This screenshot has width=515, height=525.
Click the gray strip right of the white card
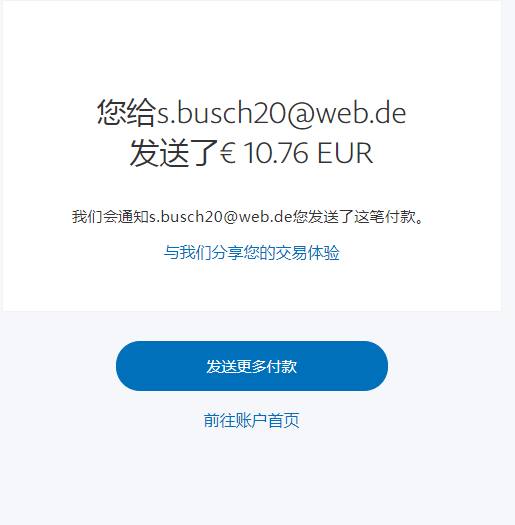pos(508,154)
